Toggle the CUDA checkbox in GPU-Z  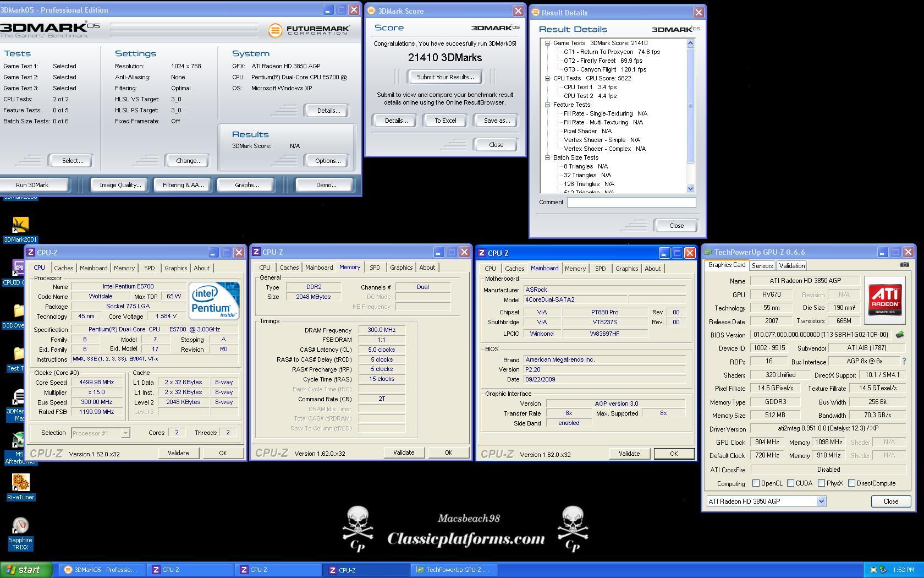790,483
